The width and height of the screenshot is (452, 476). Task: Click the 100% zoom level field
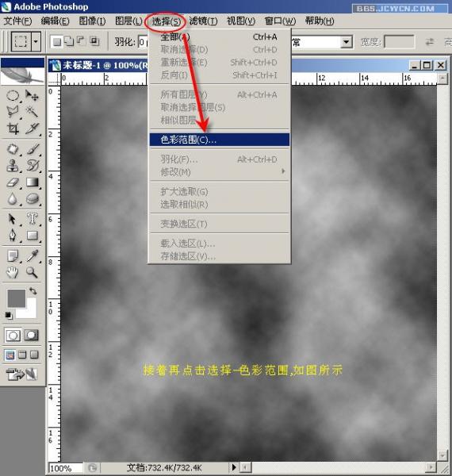coord(66,468)
